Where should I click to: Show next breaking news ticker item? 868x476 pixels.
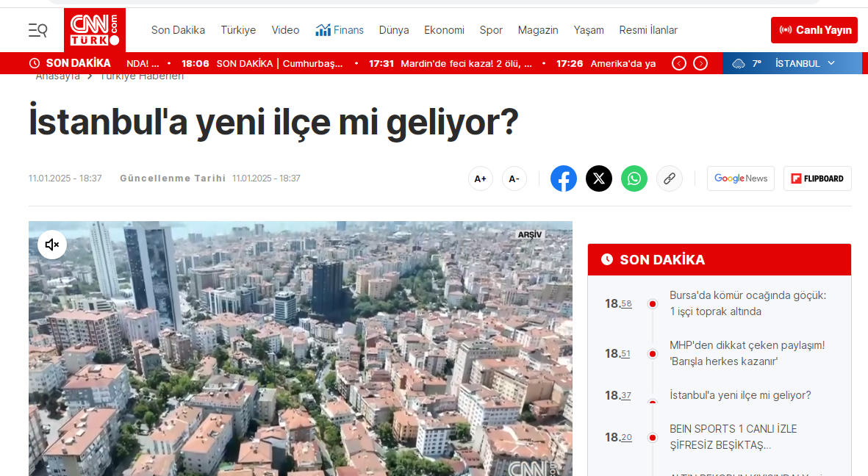coord(700,64)
